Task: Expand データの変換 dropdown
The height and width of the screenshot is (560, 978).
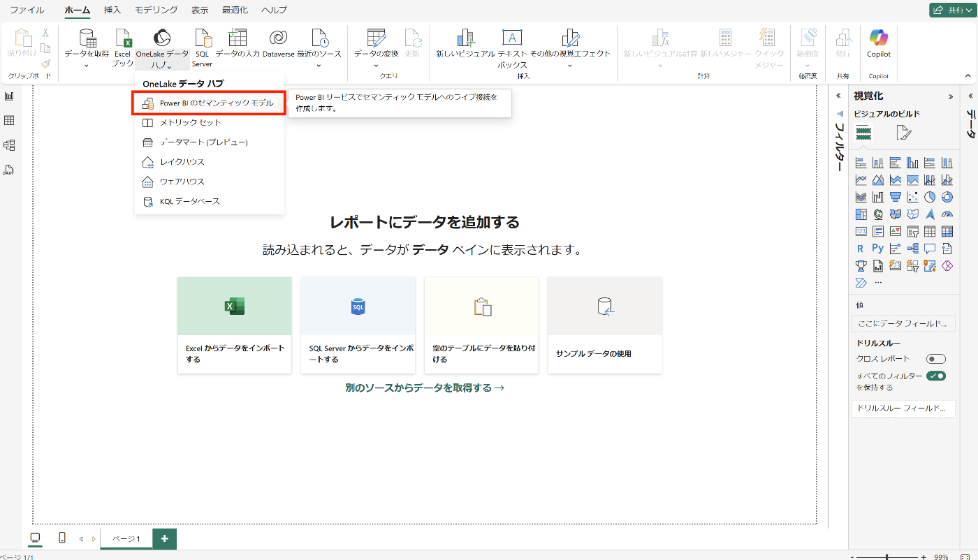Action: tap(376, 66)
